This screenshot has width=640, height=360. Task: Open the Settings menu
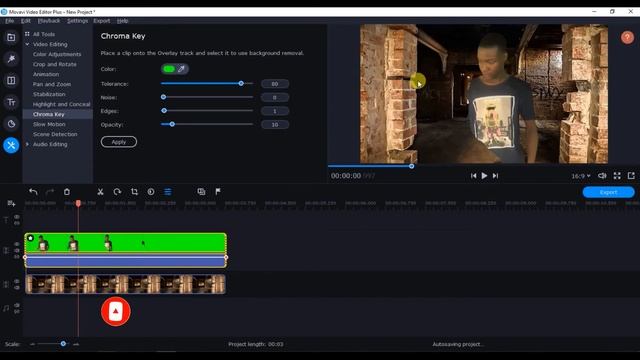click(77, 21)
